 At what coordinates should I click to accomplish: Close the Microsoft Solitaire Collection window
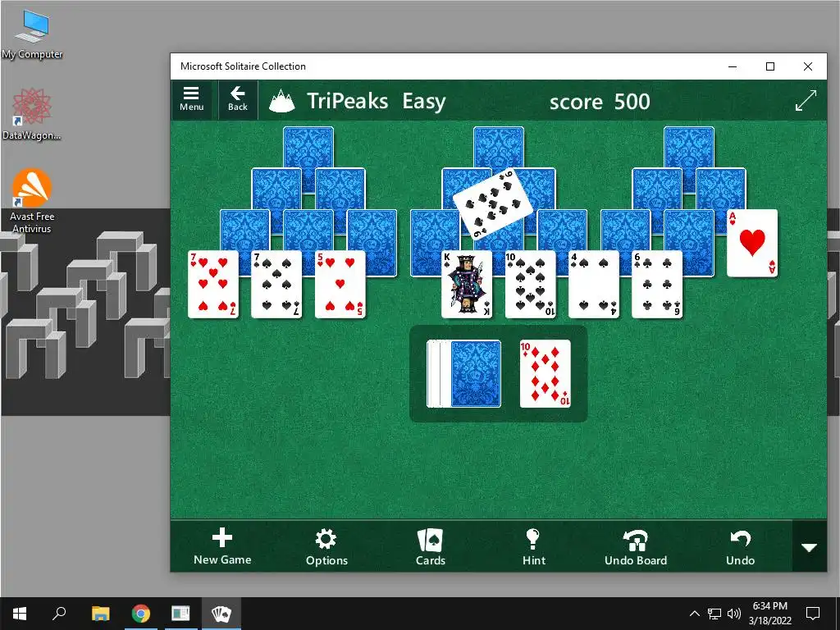(808, 66)
